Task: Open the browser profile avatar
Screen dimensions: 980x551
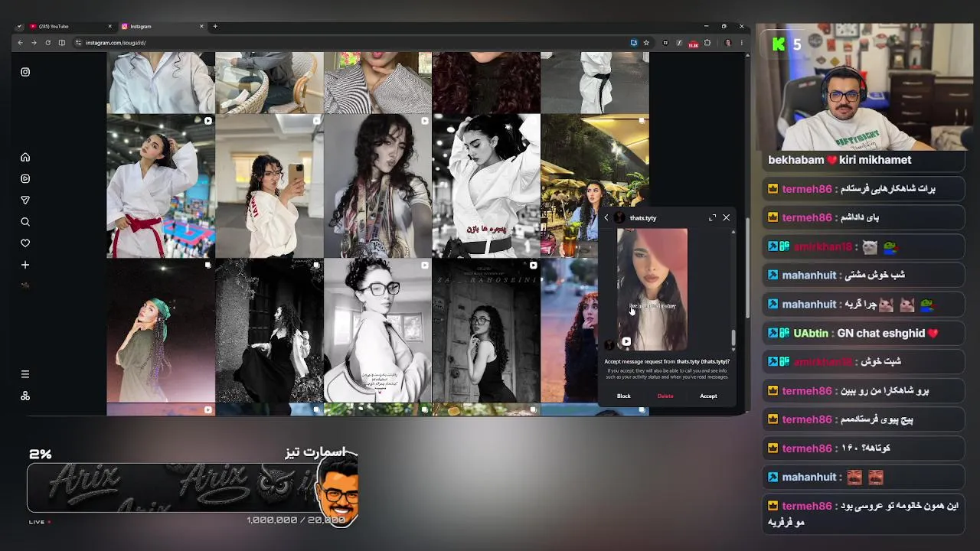Action: coord(728,43)
